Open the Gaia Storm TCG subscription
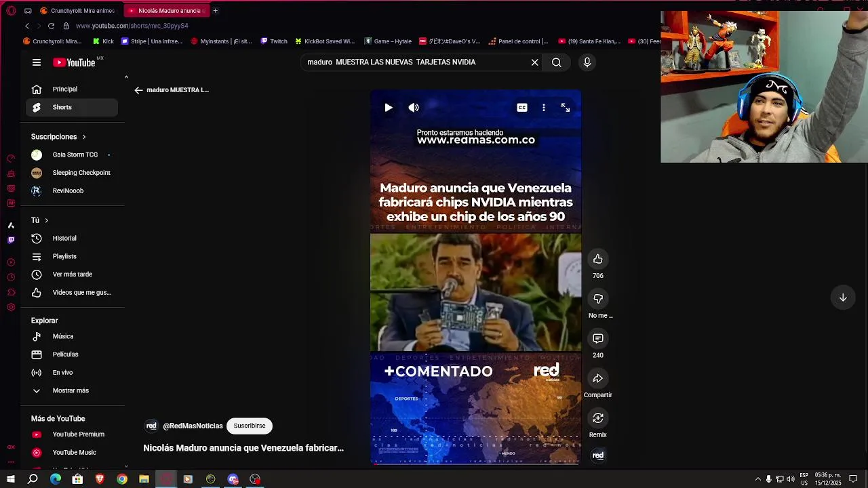The image size is (868, 488). tap(72, 155)
